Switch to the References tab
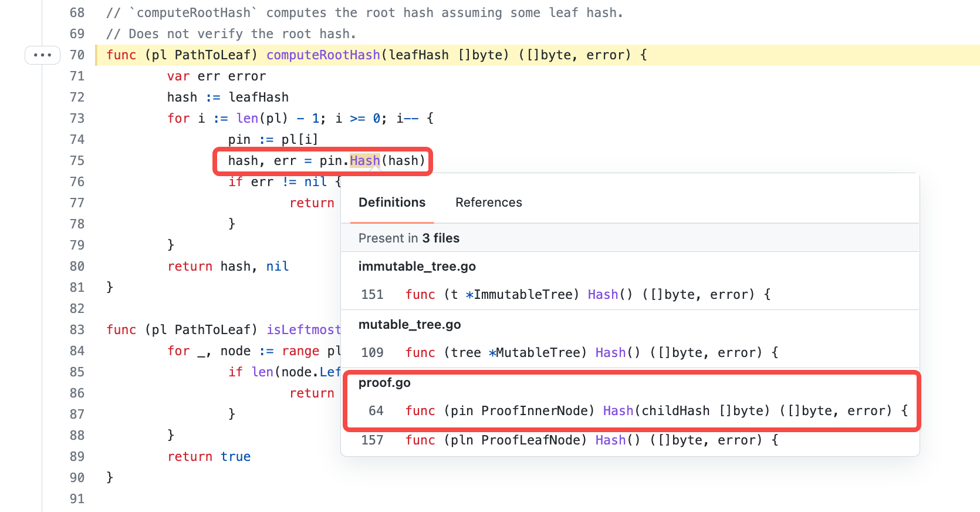The image size is (980, 512). pyautogui.click(x=488, y=203)
